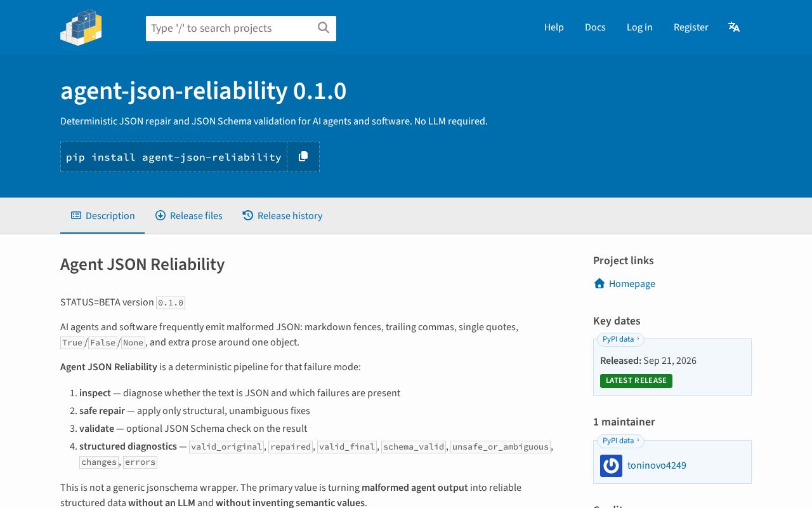Click the Released date text

648,361
